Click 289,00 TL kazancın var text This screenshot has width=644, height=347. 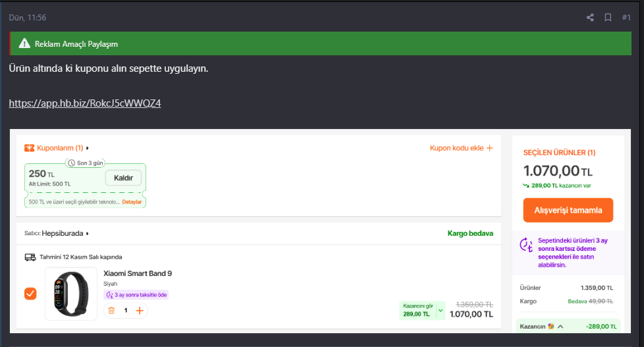(561, 186)
